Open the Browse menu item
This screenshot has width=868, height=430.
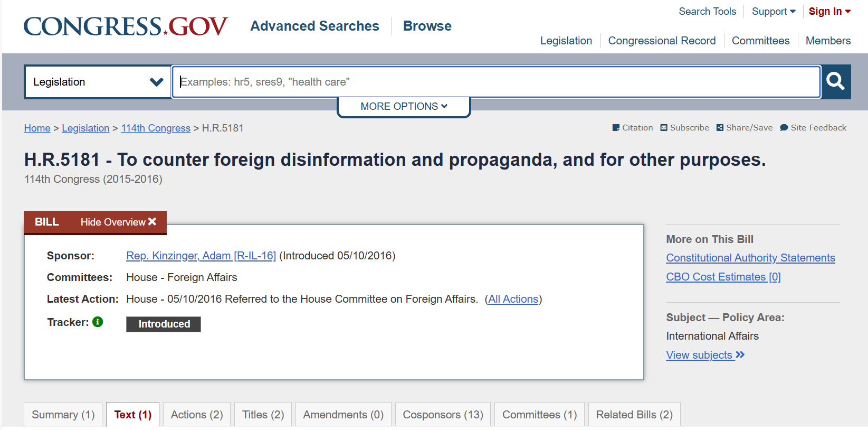[x=427, y=26]
